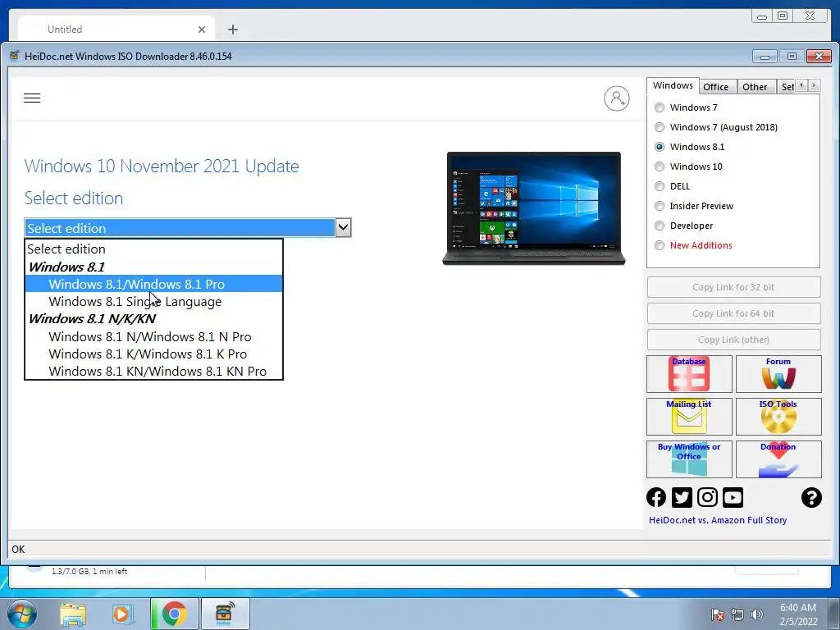Choose Windows 8.1 N/Windows 8.1 N Pro
Image resolution: width=840 pixels, height=630 pixels.
click(x=153, y=336)
